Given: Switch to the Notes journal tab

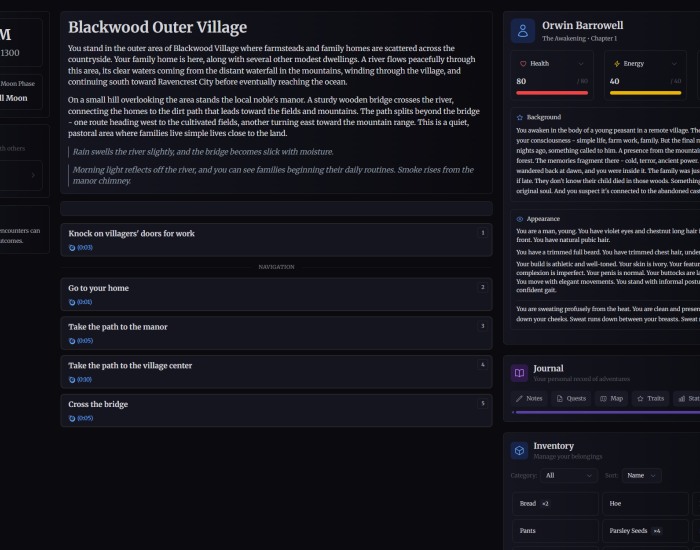Looking at the screenshot, I should 529,398.
